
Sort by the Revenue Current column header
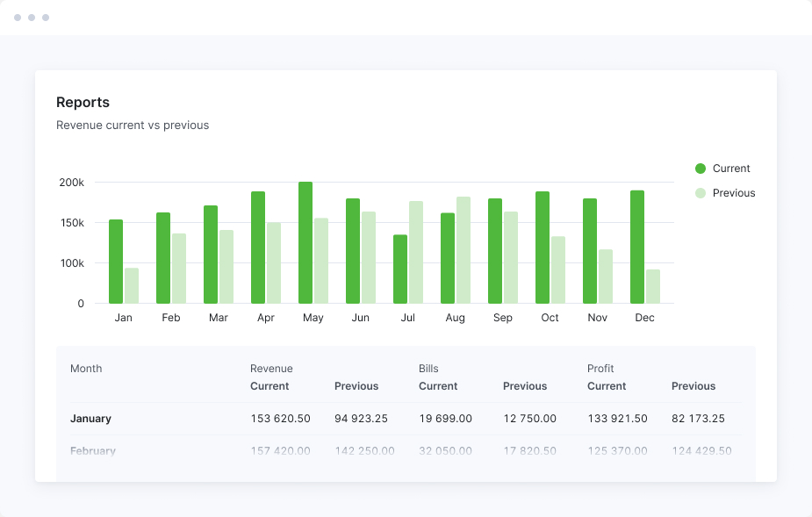[269, 386]
